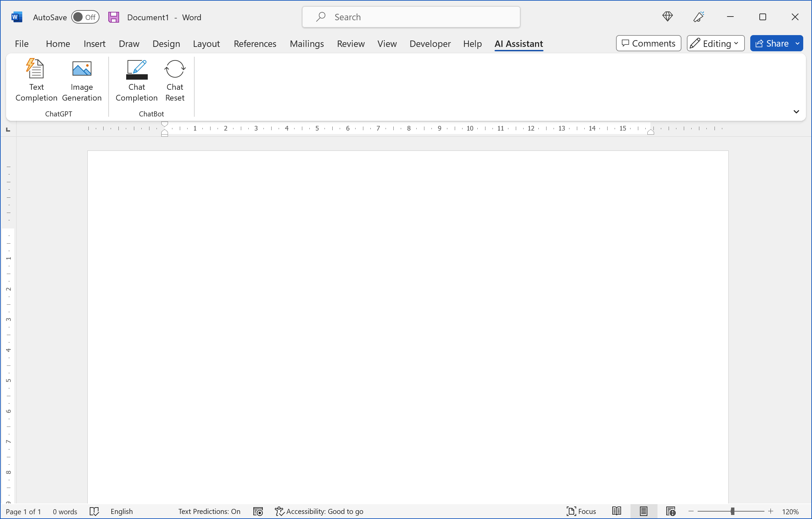Open the File menu
Screen dimensions: 812x519
(22, 44)
